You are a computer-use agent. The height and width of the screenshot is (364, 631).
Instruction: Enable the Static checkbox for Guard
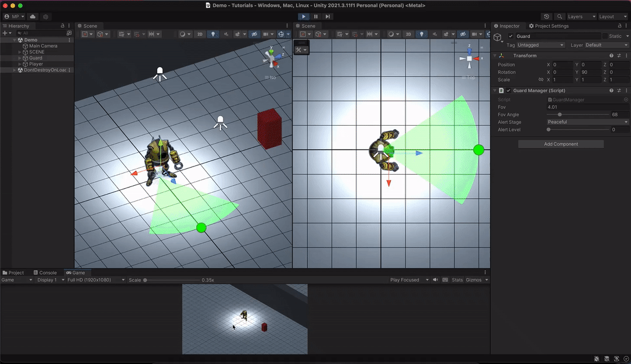pos(606,36)
